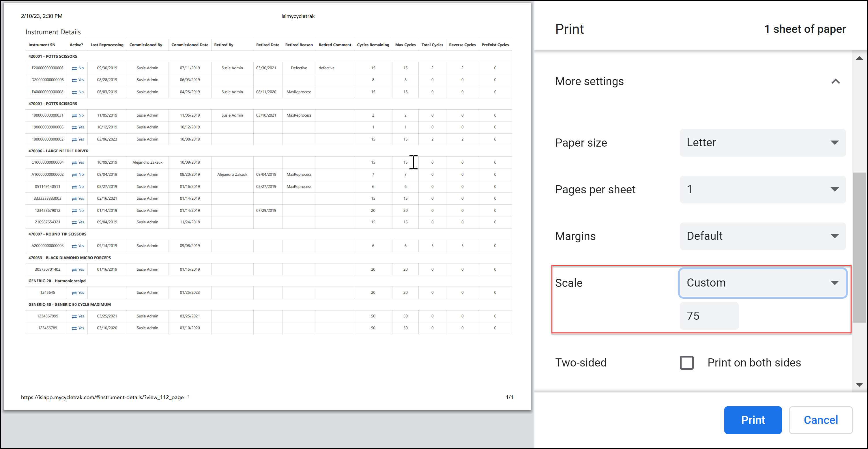868x449 pixels.
Task: Click swap icon in row C10000000000004
Action: click(74, 163)
